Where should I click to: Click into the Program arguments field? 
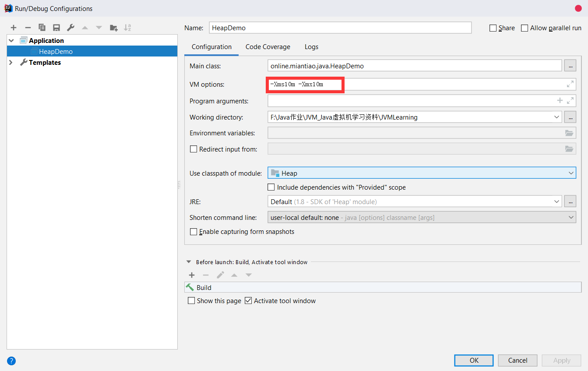coord(422,101)
